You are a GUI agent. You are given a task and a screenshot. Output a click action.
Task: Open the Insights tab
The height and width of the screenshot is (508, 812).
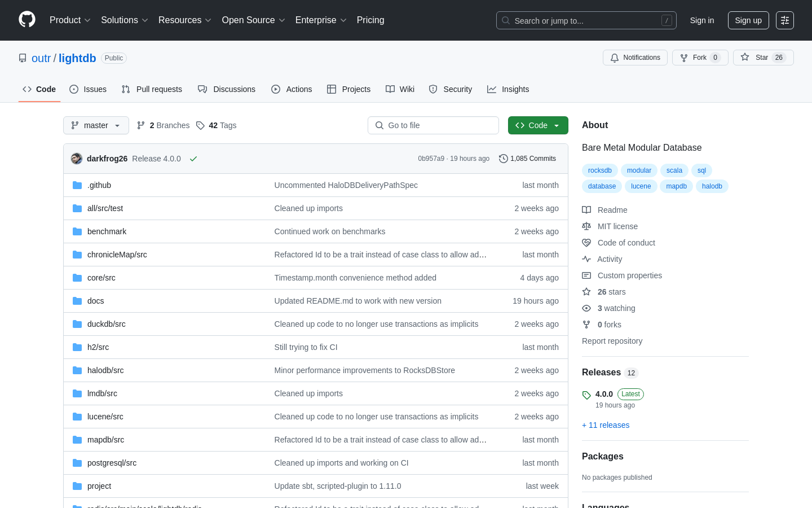point(508,89)
